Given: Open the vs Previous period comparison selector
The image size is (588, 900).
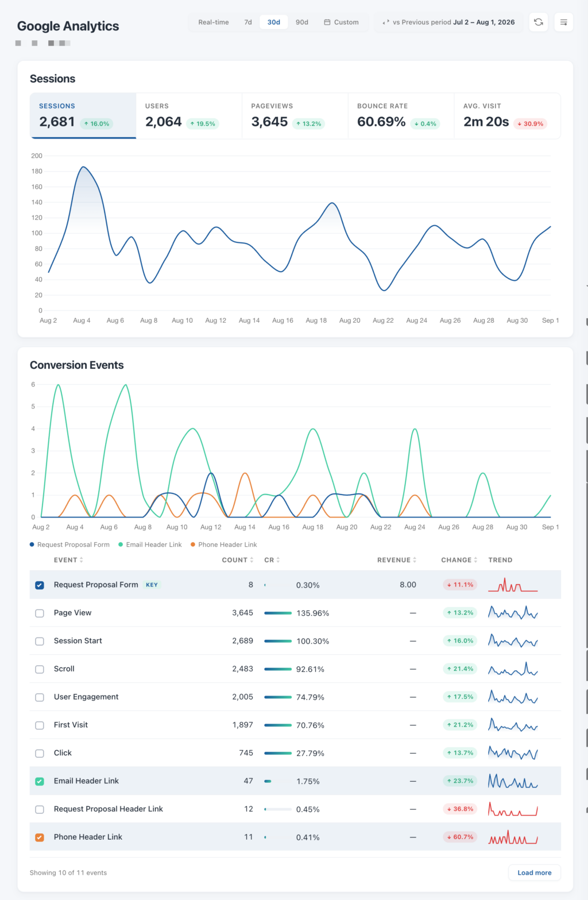Looking at the screenshot, I should [x=448, y=22].
